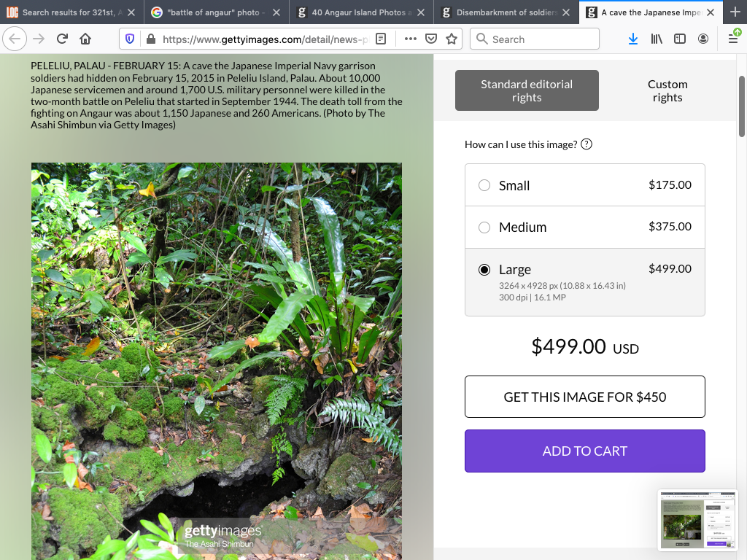
Task: Click GET THIS IMAGE FOR $450
Action: (584, 397)
